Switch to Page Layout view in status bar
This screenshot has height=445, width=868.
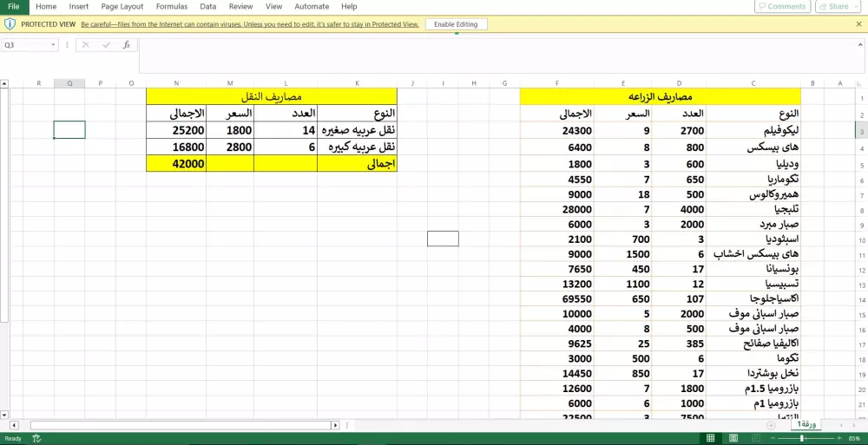coord(733,438)
